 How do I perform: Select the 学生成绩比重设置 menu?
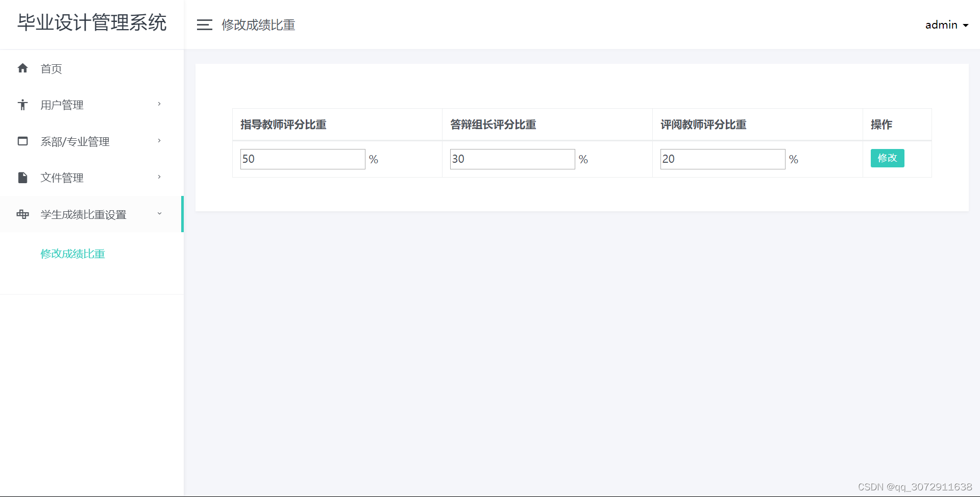point(92,214)
